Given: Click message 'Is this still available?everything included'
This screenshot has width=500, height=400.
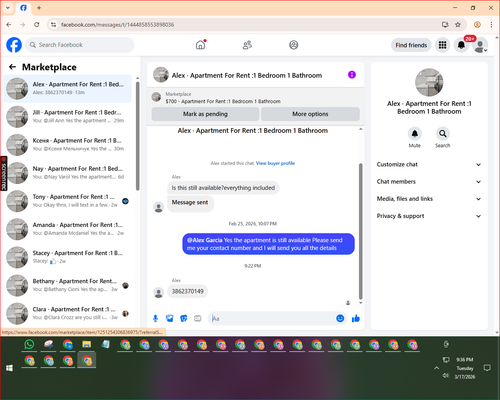Looking at the screenshot, I should [x=223, y=188].
